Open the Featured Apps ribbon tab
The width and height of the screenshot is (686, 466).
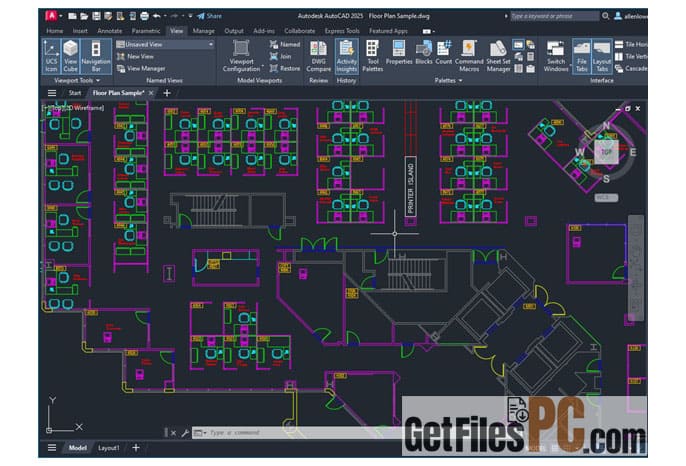click(388, 31)
